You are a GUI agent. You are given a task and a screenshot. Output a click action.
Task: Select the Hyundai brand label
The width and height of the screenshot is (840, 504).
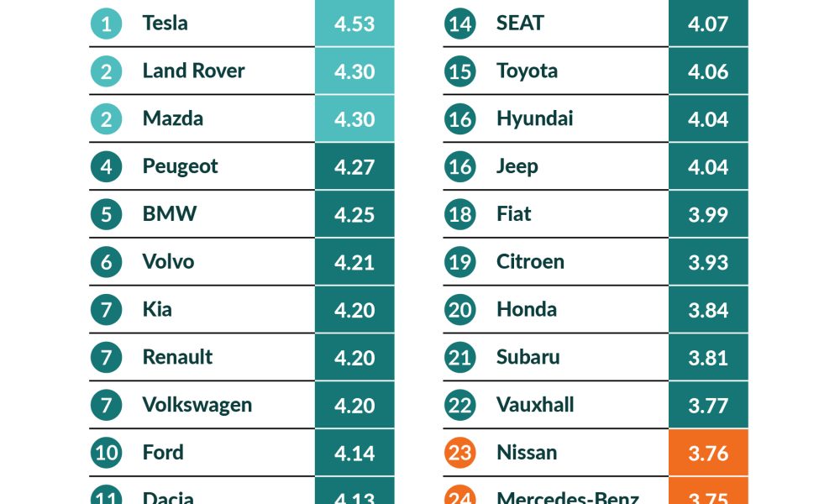click(534, 119)
